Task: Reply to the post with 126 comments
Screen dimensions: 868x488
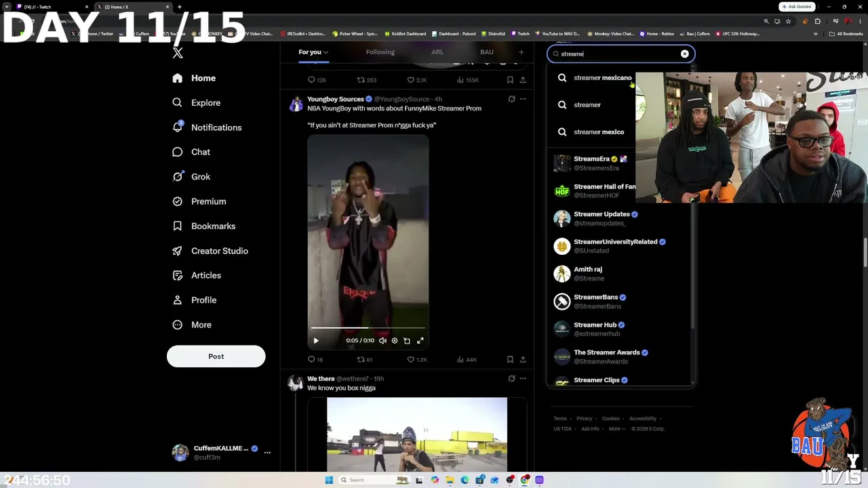Action: coord(317,80)
